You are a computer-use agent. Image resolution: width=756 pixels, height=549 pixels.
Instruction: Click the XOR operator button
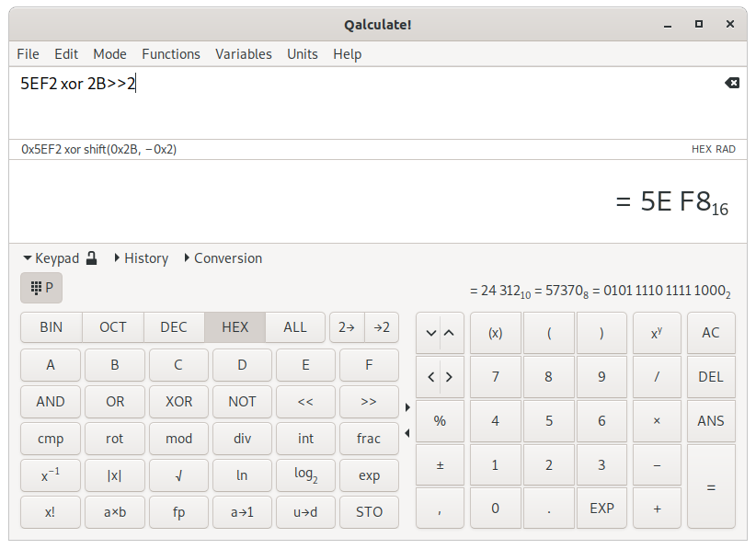point(178,401)
